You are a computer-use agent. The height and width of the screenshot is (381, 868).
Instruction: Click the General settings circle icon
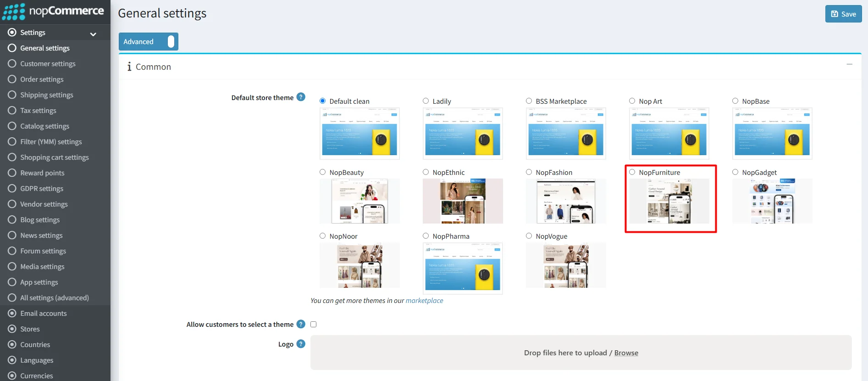pyautogui.click(x=12, y=48)
